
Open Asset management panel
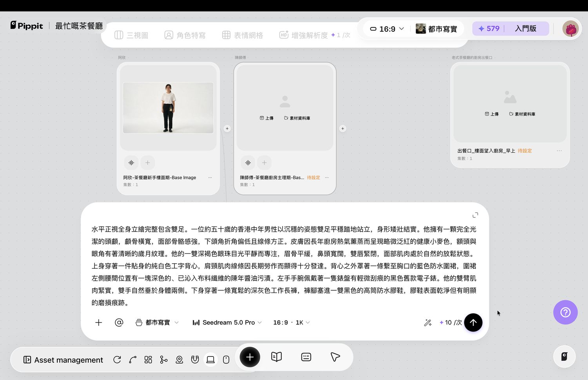tap(63, 360)
